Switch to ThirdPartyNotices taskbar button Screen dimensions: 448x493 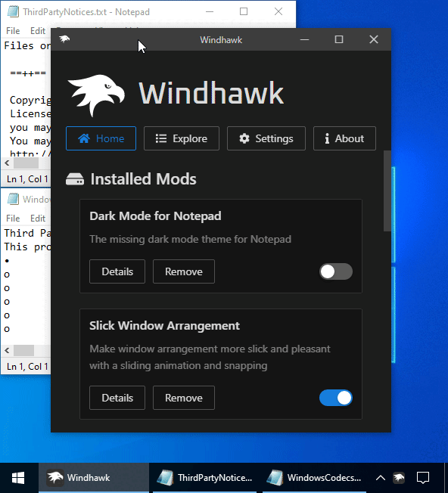point(205,478)
